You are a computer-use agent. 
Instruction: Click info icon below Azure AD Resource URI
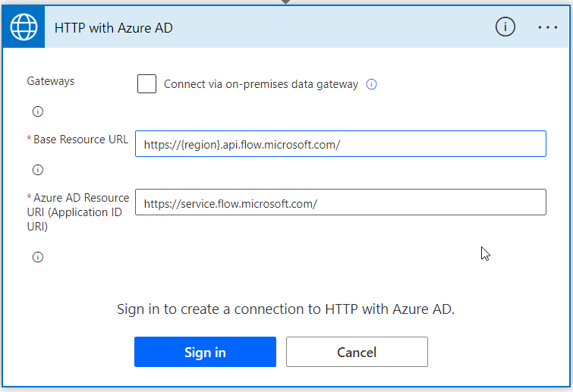(38, 257)
